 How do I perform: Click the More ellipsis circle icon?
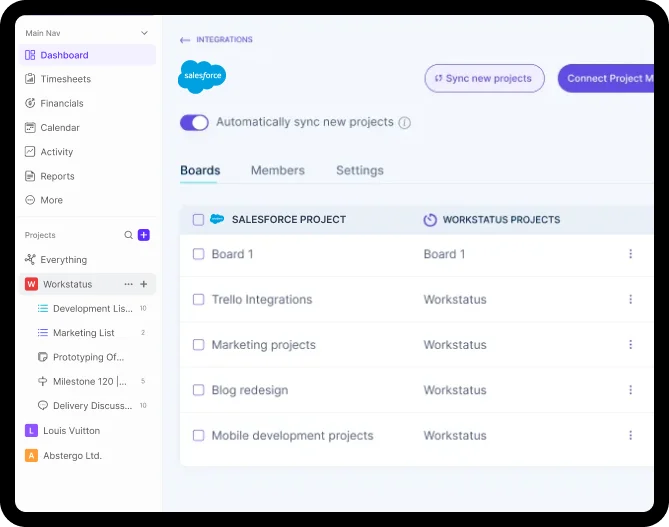tap(30, 200)
